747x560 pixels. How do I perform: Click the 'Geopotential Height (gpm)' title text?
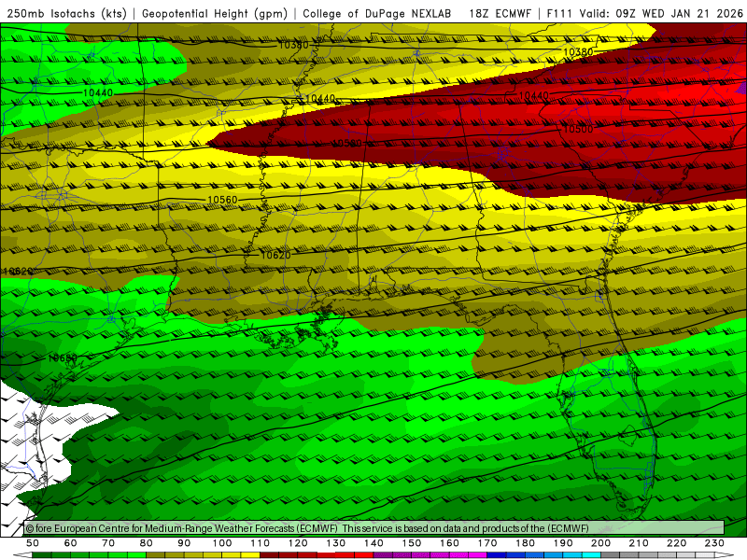click(x=215, y=13)
